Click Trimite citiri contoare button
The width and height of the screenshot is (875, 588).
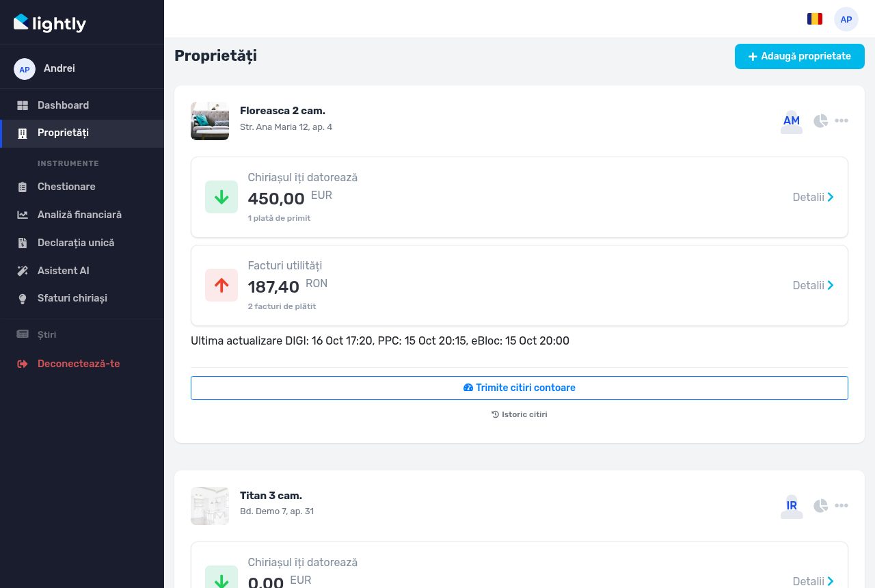(520, 388)
